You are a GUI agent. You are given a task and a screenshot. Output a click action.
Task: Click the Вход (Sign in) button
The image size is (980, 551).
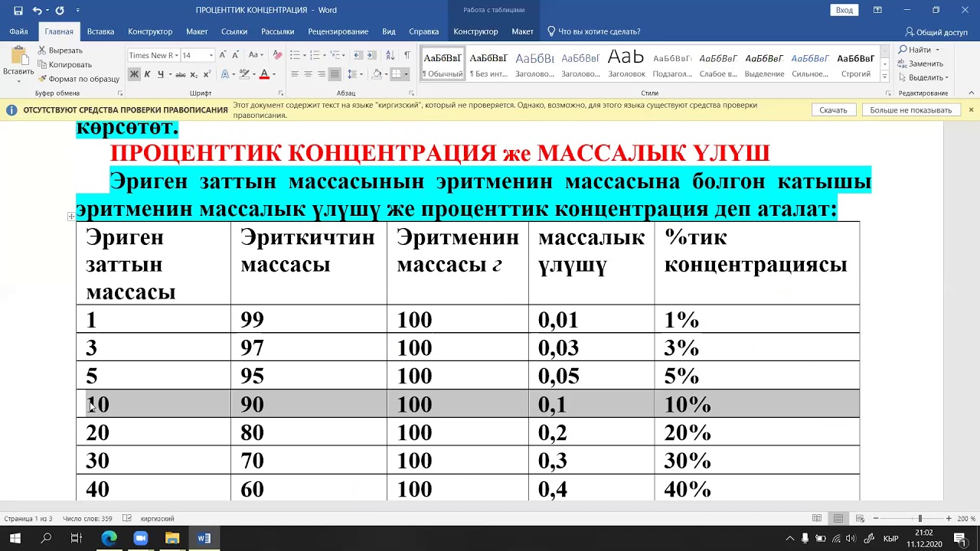[x=844, y=10]
